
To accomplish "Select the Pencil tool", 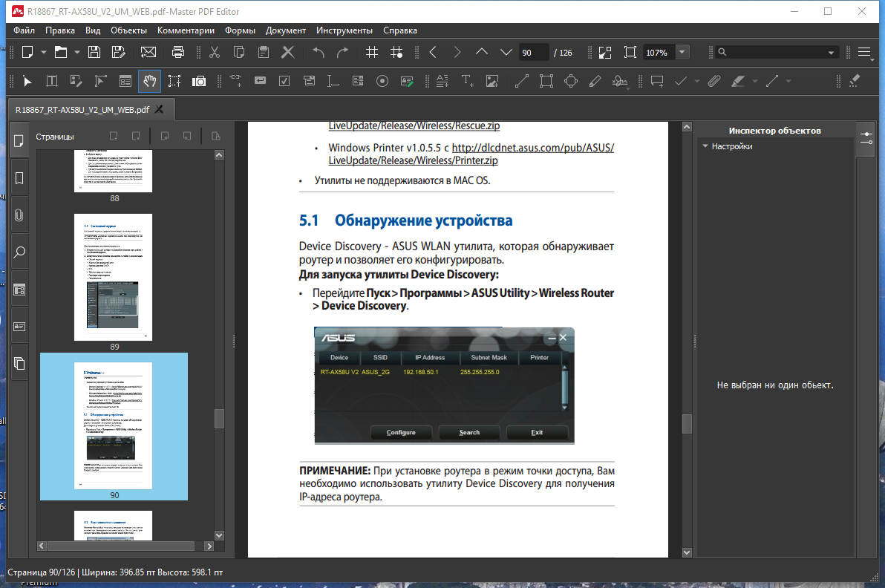I will [x=595, y=81].
